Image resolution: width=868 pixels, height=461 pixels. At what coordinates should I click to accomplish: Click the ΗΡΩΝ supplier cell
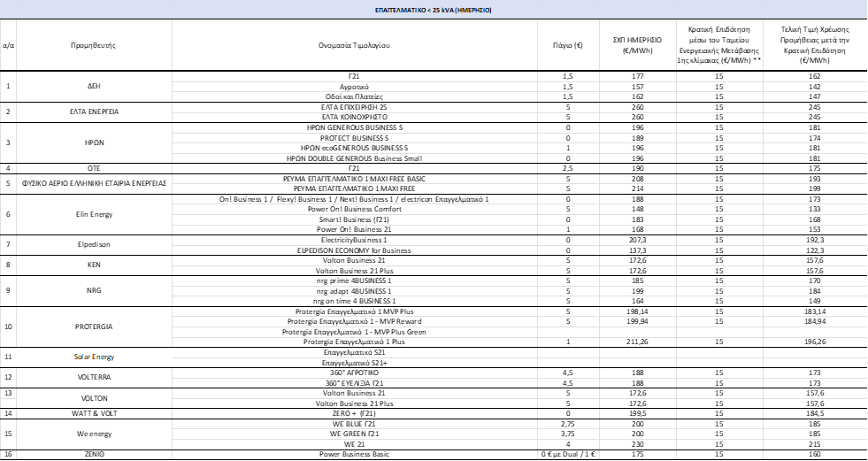tap(94, 142)
